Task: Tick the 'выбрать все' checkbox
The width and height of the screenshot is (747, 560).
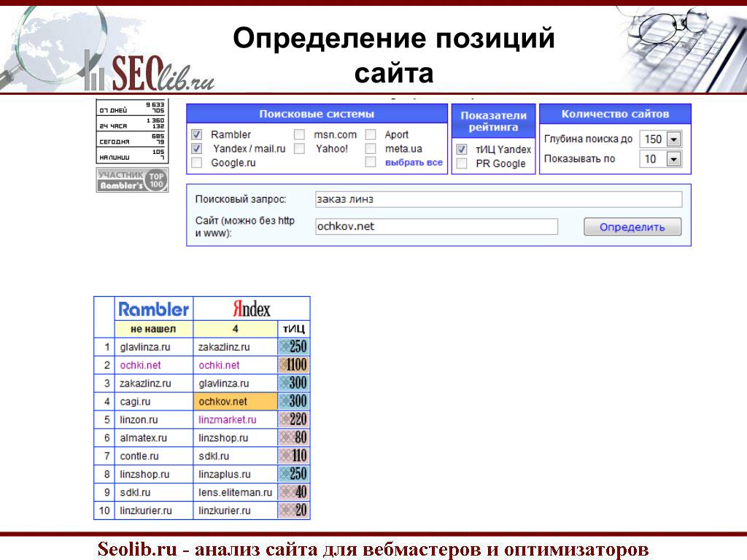Action: click(371, 163)
